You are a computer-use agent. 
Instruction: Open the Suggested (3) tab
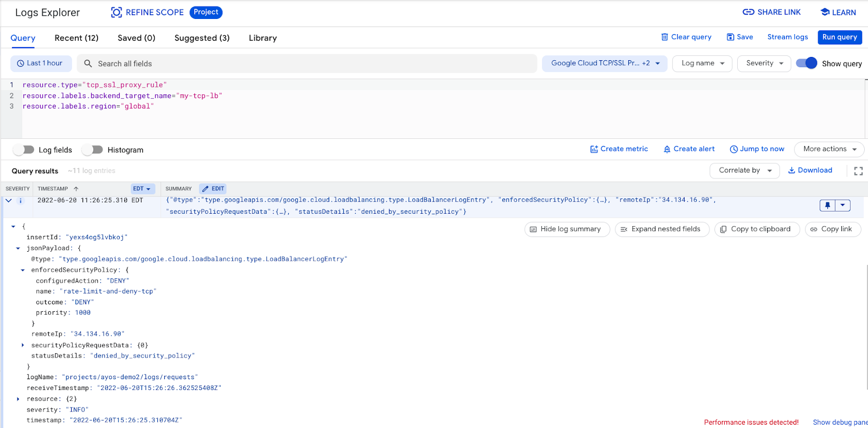(202, 38)
